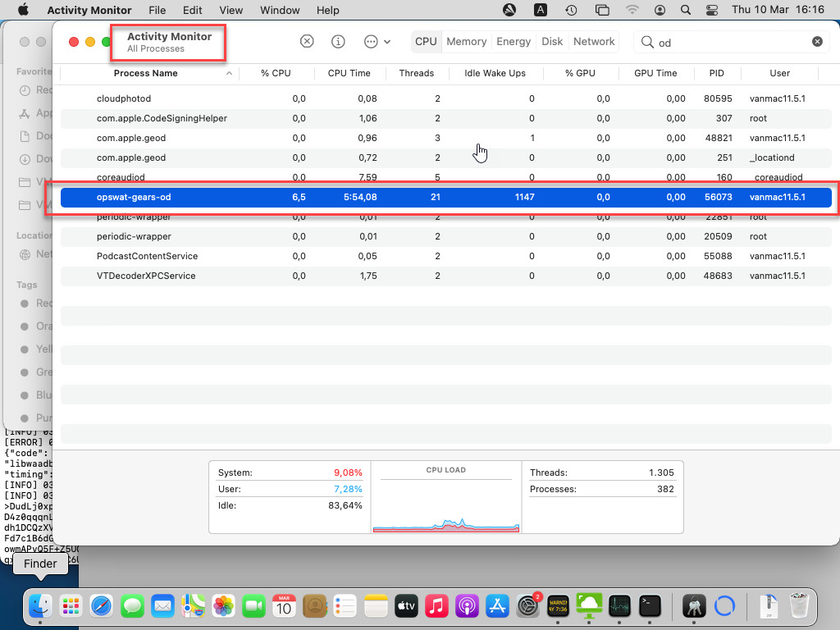This screenshot has height=630, width=840.
Task: Select the periodic-wrapper process with PID 20509
Action: (445, 236)
